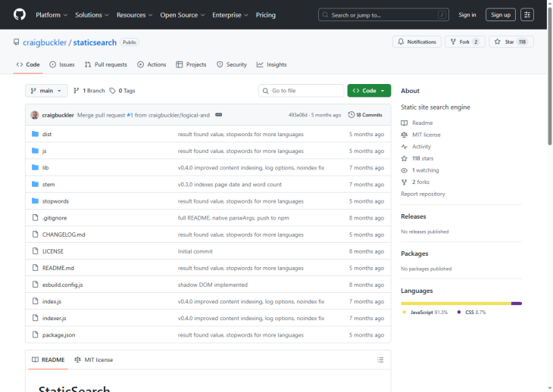Open Notifications for this repository

pyautogui.click(x=417, y=42)
